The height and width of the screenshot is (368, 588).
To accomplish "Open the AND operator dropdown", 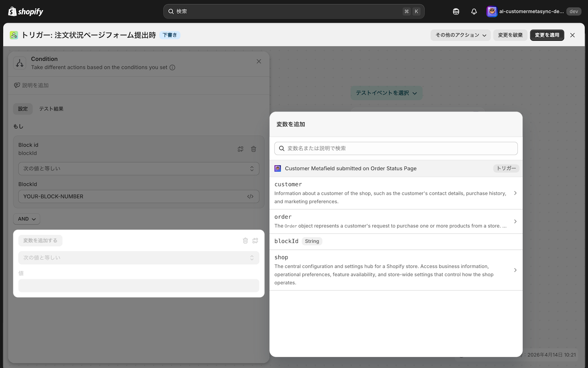I will coord(27,219).
